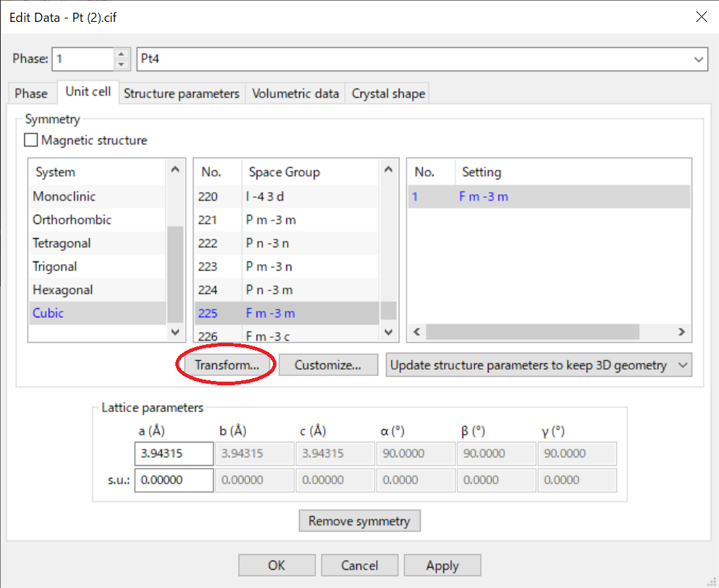Switch to the Crystal shape tab

pos(388,93)
